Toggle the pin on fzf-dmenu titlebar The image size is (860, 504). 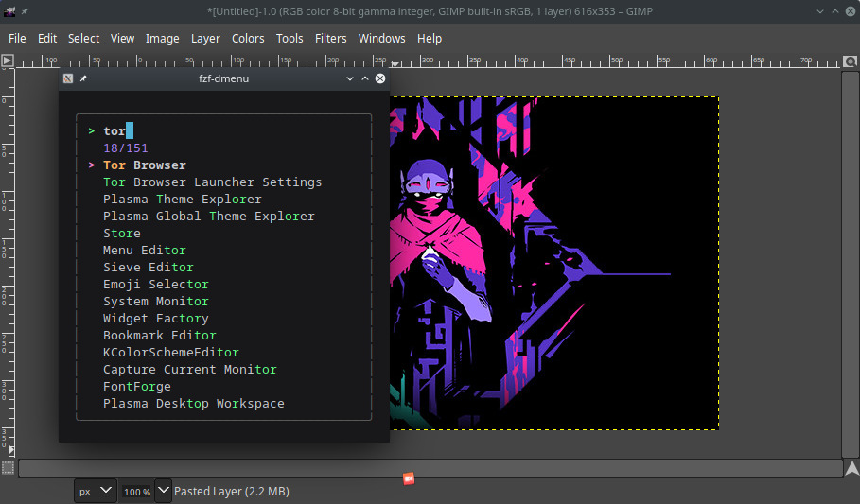[x=83, y=79]
